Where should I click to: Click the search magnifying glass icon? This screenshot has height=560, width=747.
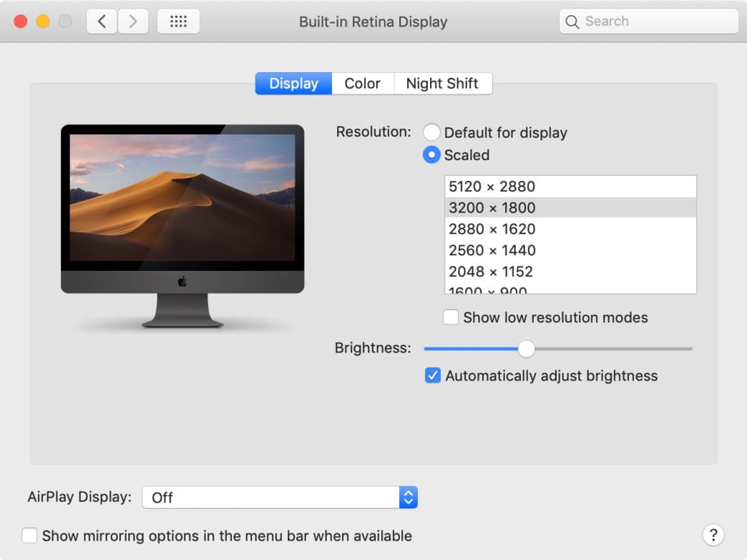point(572,21)
